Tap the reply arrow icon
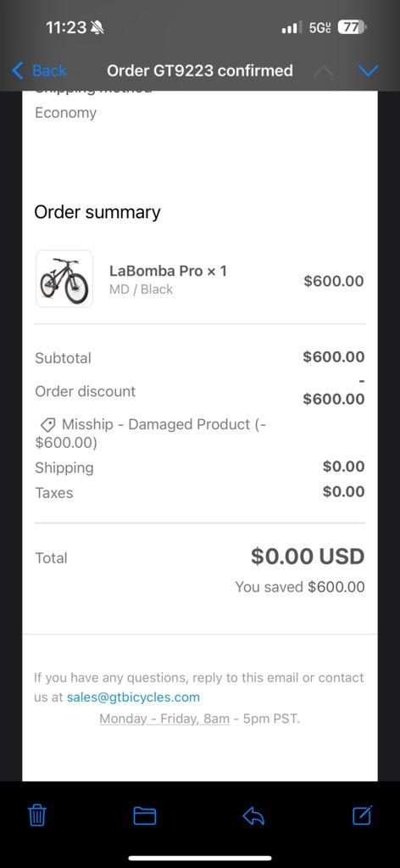The width and height of the screenshot is (400, 868). [253, 815]
